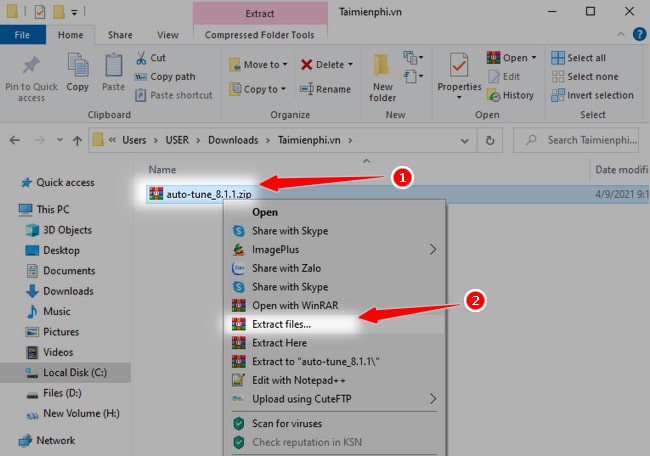
Task: Open Local Disk (C:) in sidebar
Action: point(65,372)
